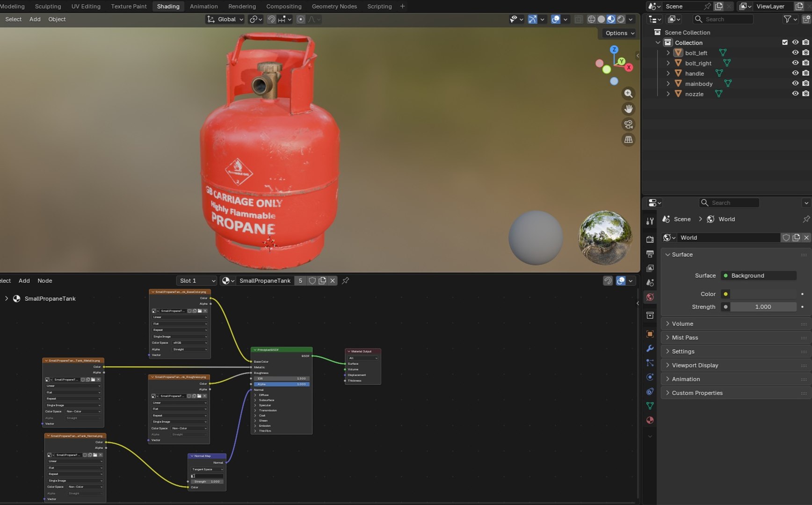Screen dimensions: 812x505
Task: Pin the SmallPropaneTank node tree
Action: tap(346, 281)
